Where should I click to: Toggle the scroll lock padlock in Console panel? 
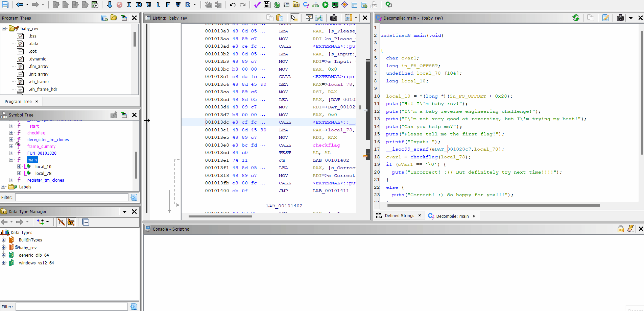(x=621, y=229)
